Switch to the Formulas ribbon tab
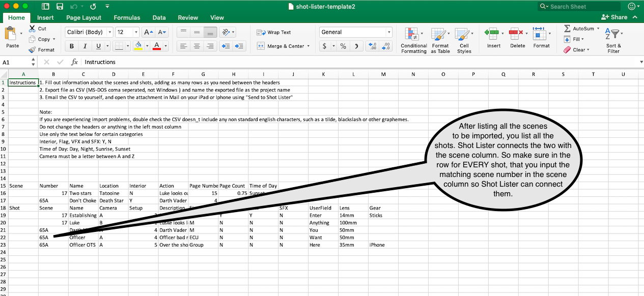 pyautogui.click(x=126, y=17)
